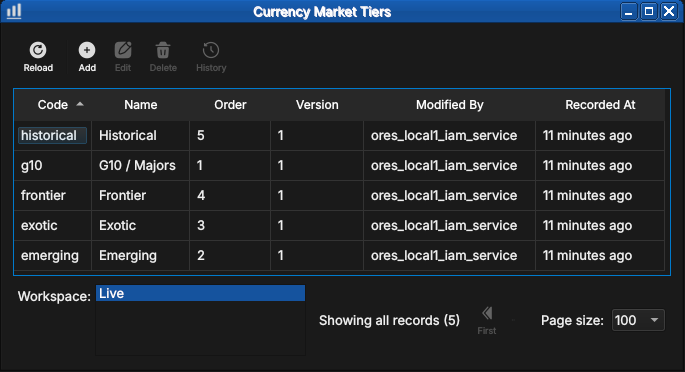Click the bar chart app icon
Screen dimensions: 685x372
pyautogui.click(x=14, y=11)
